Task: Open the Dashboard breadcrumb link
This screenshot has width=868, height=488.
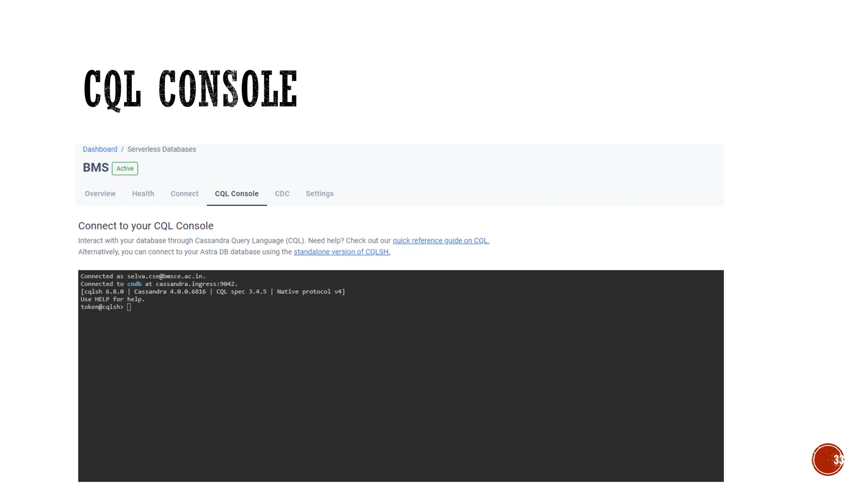Action: [x=100, y=149]
